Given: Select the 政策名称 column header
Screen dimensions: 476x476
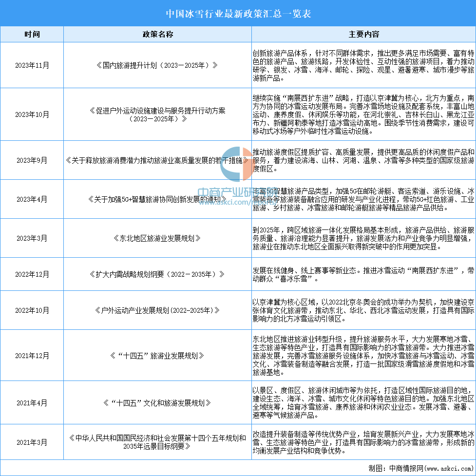Looking at the screenshot, I should 157,34.
